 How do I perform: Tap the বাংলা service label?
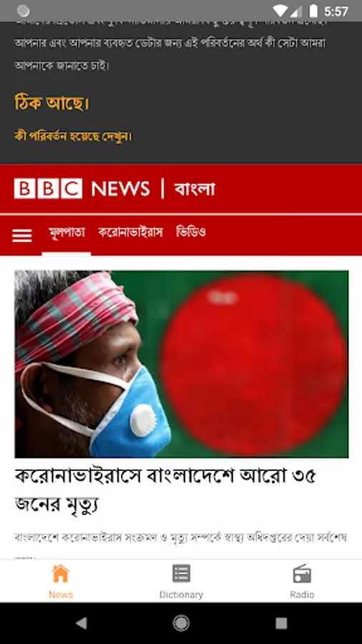pos(195,190)
